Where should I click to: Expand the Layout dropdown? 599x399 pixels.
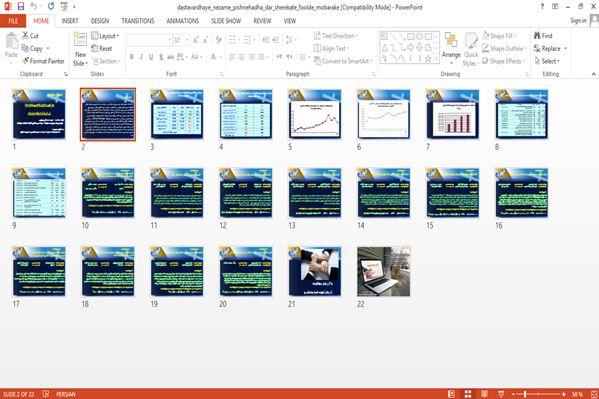105,36
